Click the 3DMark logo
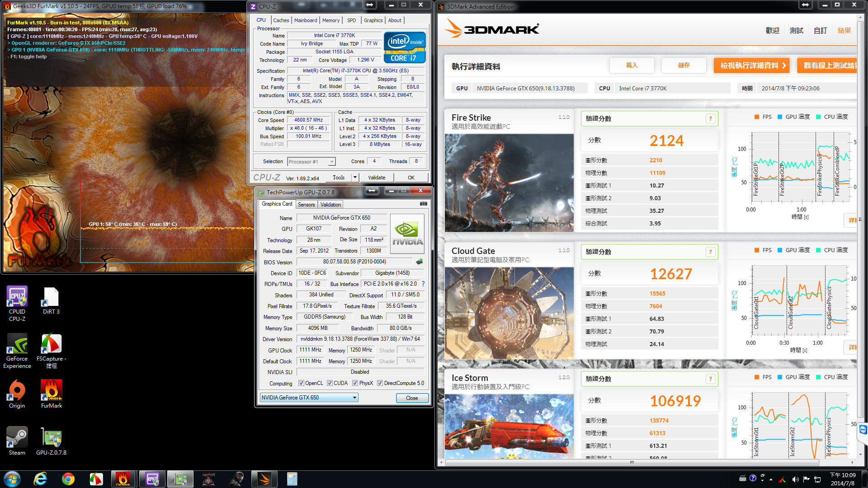The width and height of the screenshot is (868, 488). pyautogui.click(x=491, y=28)
